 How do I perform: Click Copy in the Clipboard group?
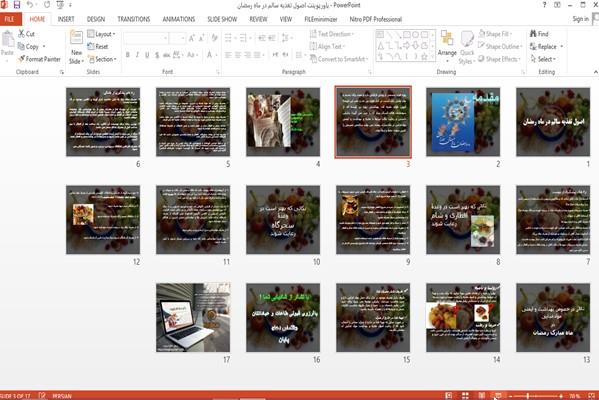pyautogui.click(x=29, y=47)
